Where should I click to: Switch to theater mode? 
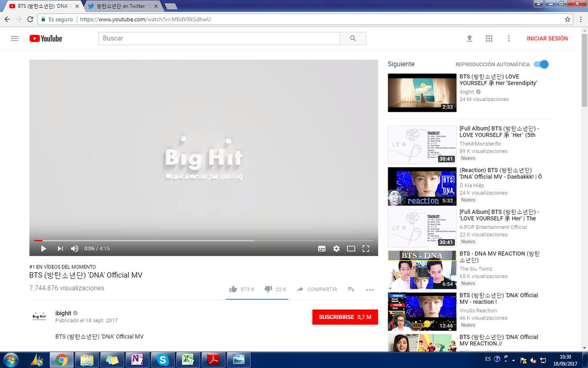[x=351, y=249]
